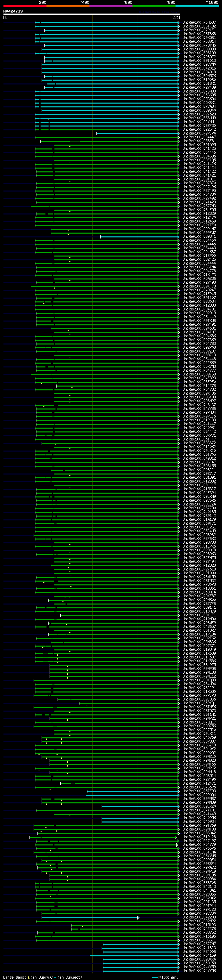Screen dimensions: 222x980
Task: Select UniRef100_Q9SDT2 label
Action: click(x=199, y=57)
